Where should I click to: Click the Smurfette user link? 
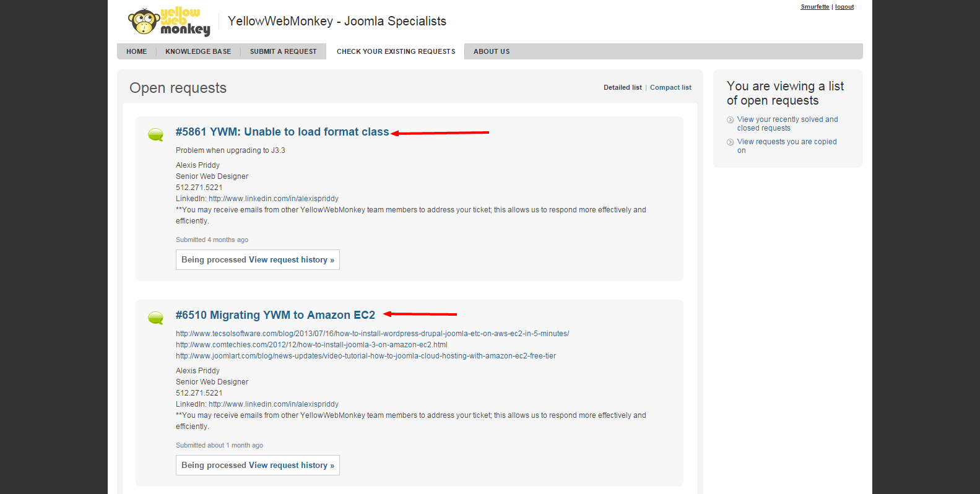click(x=815, y=7)
